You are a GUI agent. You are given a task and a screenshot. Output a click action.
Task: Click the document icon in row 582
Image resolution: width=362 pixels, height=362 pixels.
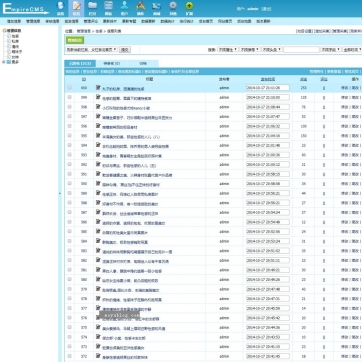coord(98,260)
